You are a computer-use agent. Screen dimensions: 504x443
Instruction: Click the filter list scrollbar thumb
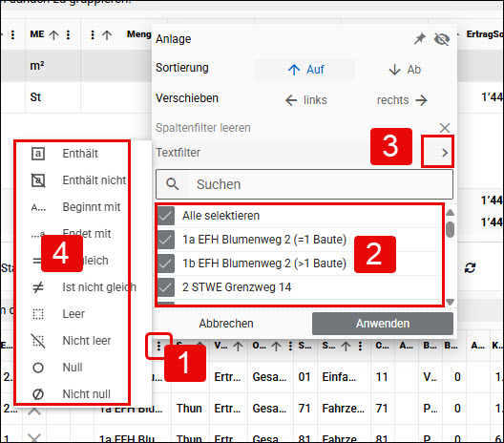(x=450, y=229)
